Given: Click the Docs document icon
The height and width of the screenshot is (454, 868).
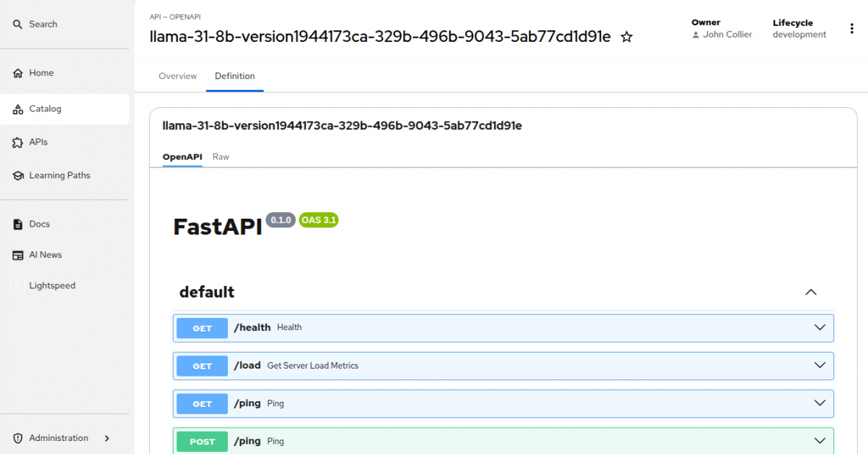Looking at the screenshot, I should [x=18, y=224].
